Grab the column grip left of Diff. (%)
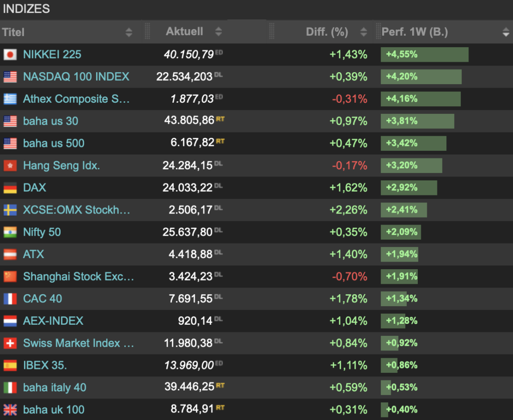The height and width of the screenshot is (420, 513). coord(272,32)
